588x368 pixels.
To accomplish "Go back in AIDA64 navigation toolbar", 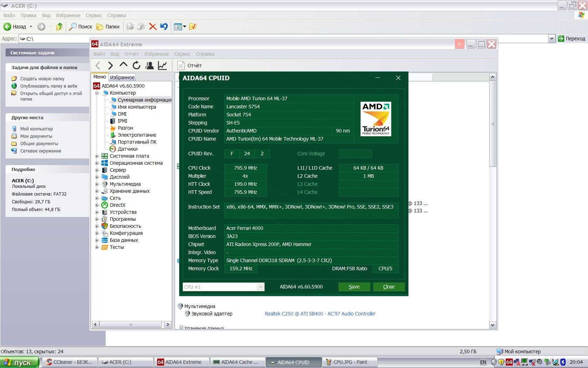I will pos(98,66).
